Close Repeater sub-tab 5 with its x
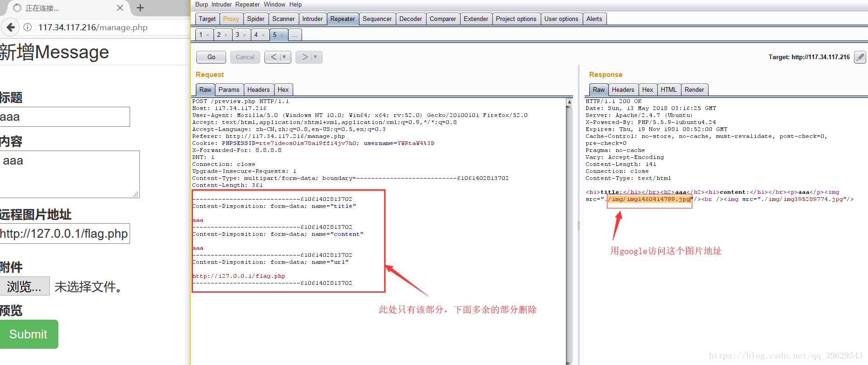The image size is (868, 365). click(282, 35)
